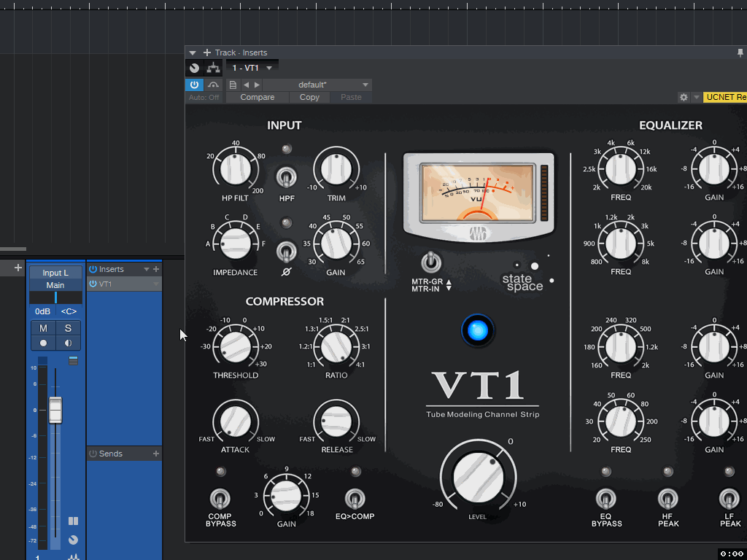This screenshot has width=747, height=560.
Task: Click the 20–250 equalizer FREQ knob
Action: pos(621,421)
